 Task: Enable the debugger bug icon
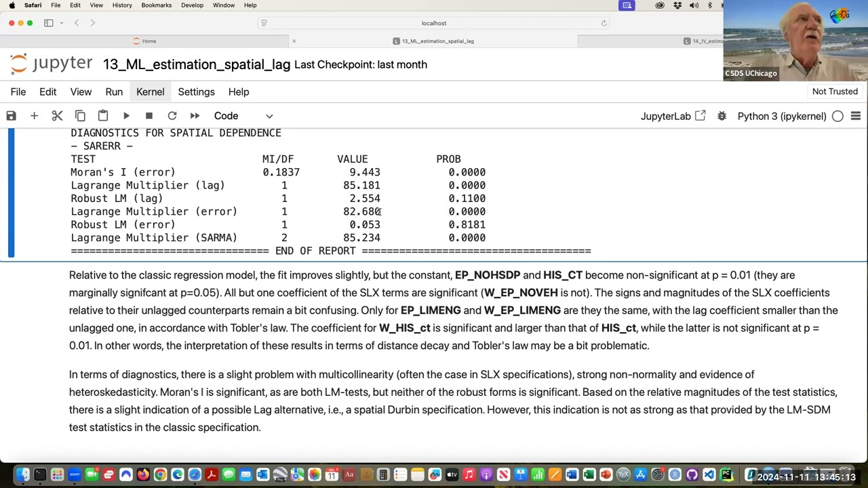tap(722, 116)
